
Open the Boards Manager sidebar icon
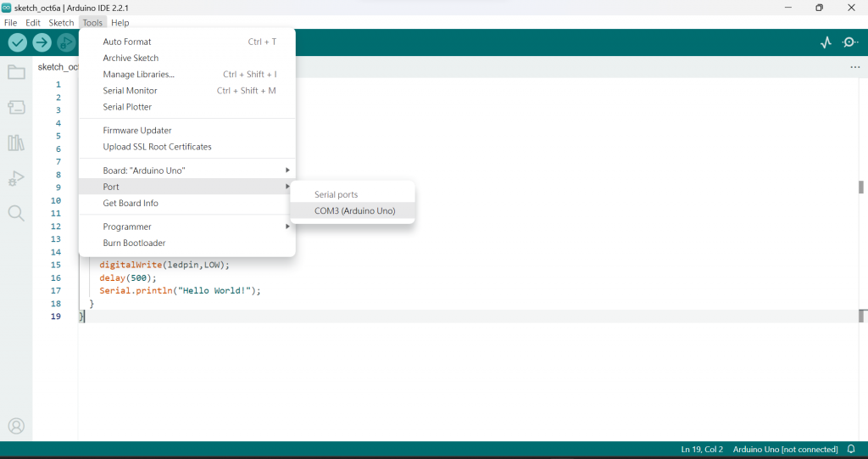coord(16,107)
